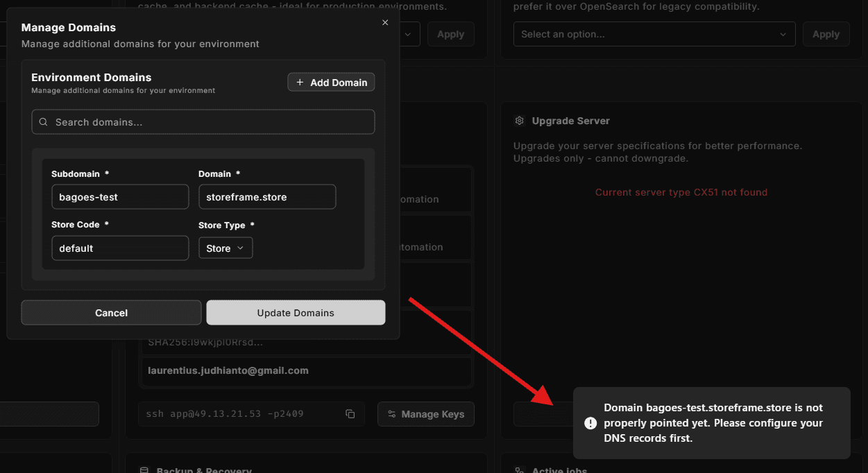
Task: Edit the Subdomain field bagoes-test
Action: pos(120,197)
